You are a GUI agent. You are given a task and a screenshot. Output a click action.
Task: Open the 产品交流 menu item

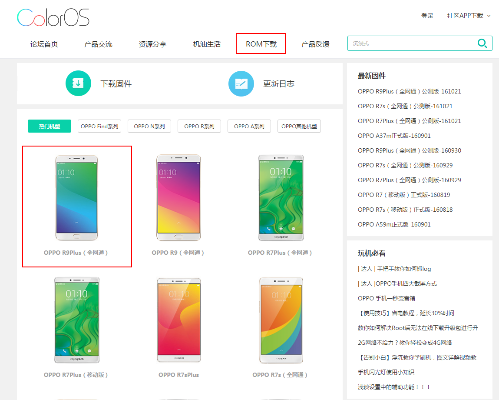(x=98, y=44)
